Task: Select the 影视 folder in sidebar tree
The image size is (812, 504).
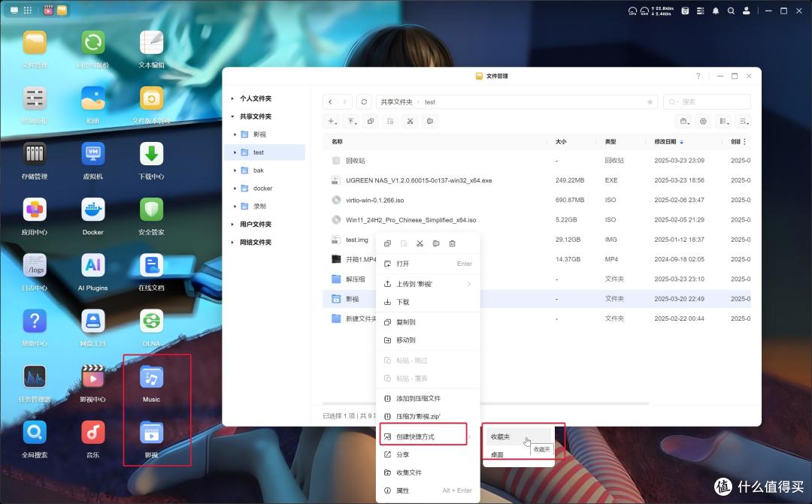Action: (266, 134)
